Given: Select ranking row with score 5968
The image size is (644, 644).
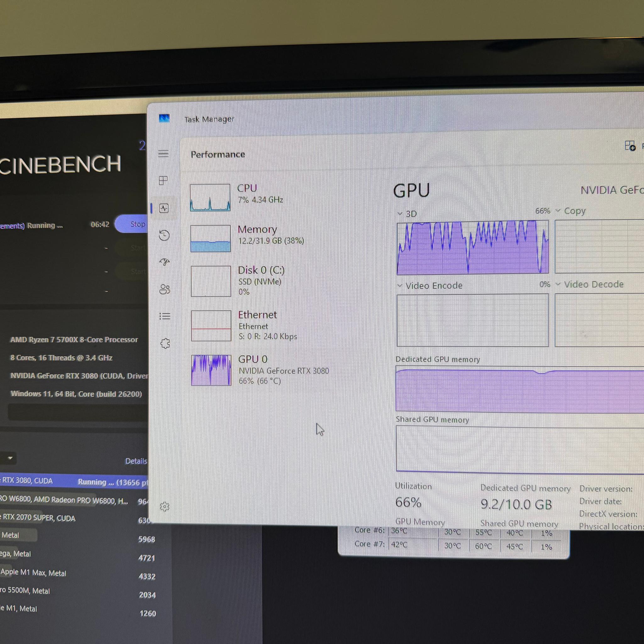Looking at the screenshot, I should pyautogui.click(x=78, y=537).
